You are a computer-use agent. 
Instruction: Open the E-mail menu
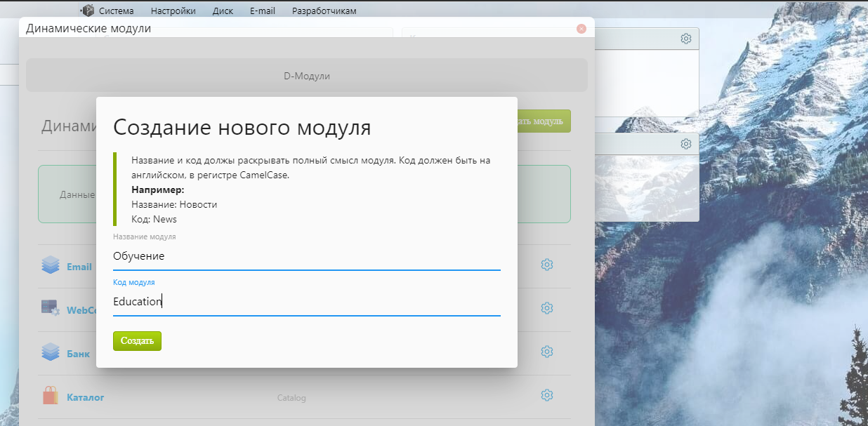click(262, 11)
